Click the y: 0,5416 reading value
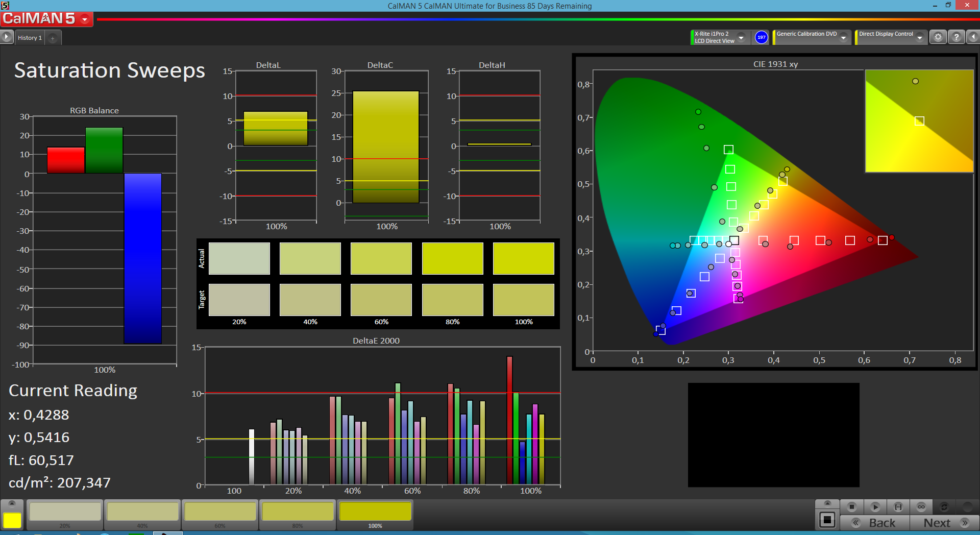The image size is (980, 535). [x=39, y=437]
